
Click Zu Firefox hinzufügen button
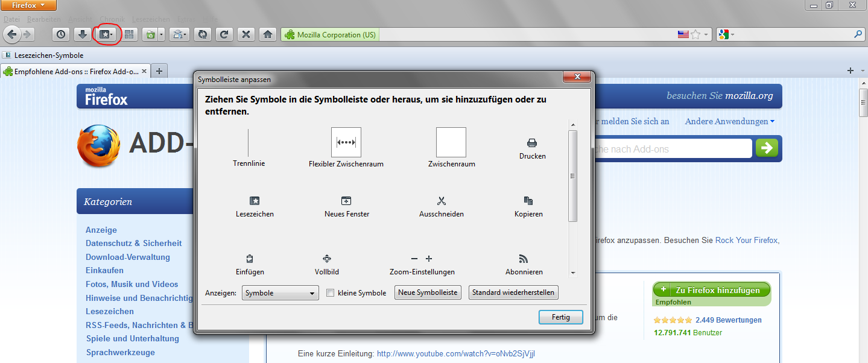711,290
